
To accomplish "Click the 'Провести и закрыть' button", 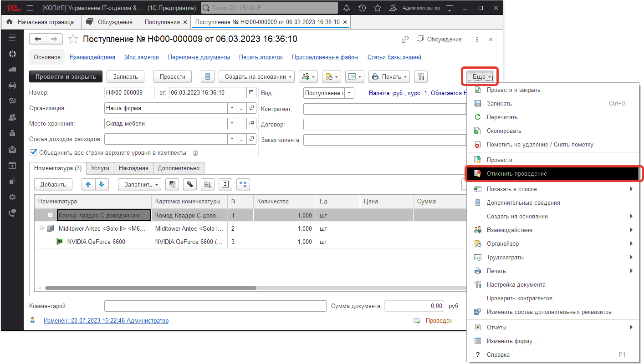I will 66,77.
